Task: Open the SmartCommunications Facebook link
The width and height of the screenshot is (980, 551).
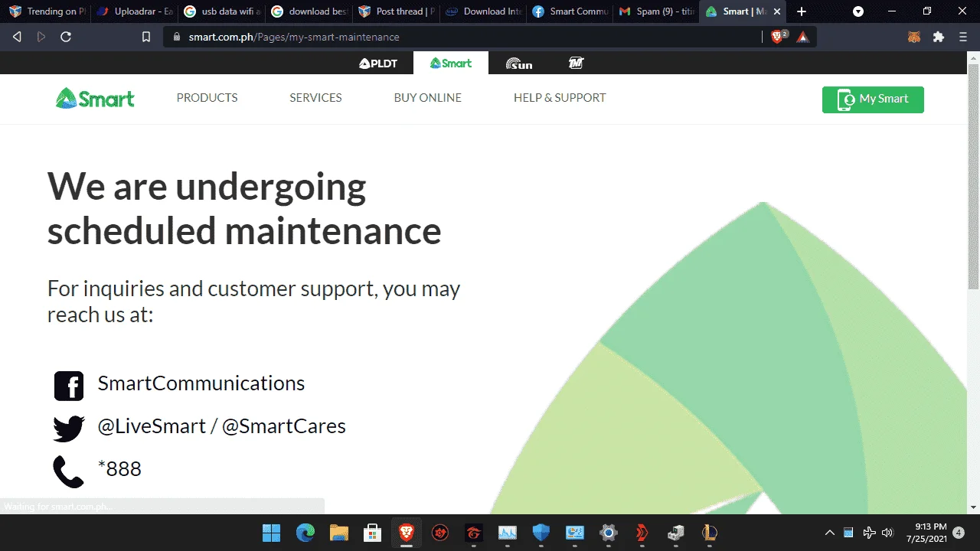Action: (201, 383)
